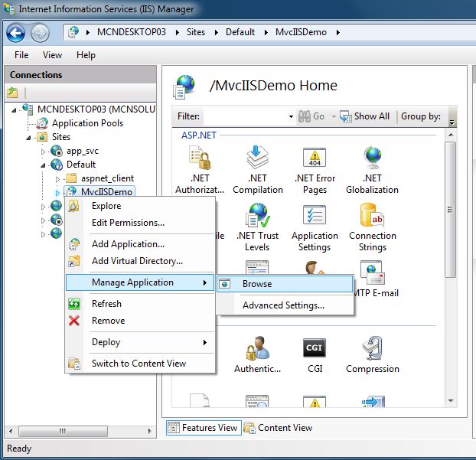Viewport: 476px width, 460px height.
Task: Choose Refresh from the context menu
Action: (x=140, y=304)
